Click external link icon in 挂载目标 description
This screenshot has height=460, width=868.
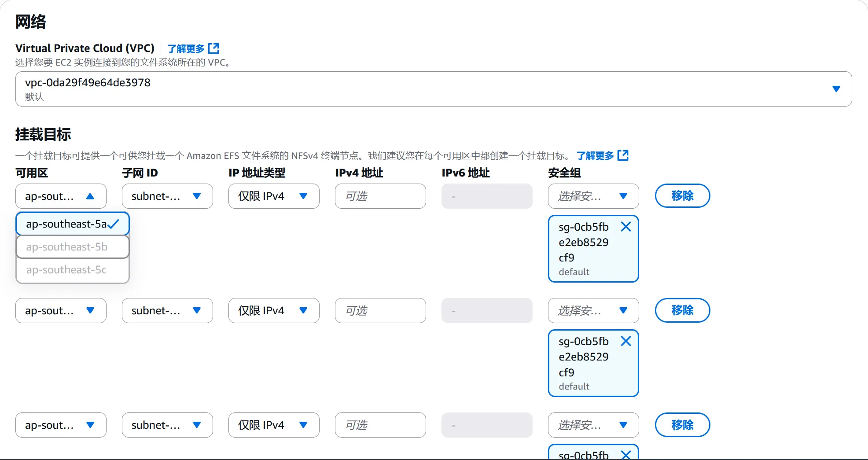(x=623, y=155)
